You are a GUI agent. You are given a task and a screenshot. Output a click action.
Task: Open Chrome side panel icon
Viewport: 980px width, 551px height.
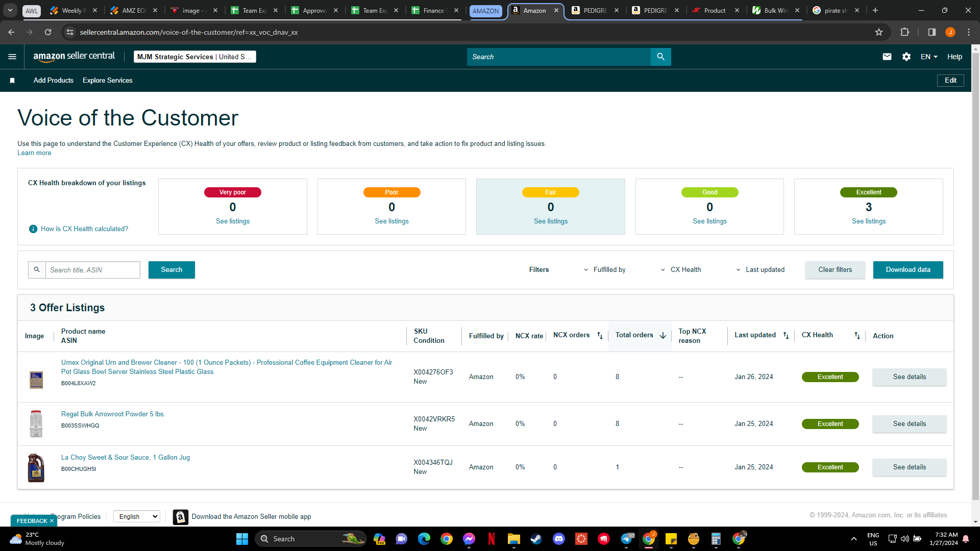click(x=932, y=32)
